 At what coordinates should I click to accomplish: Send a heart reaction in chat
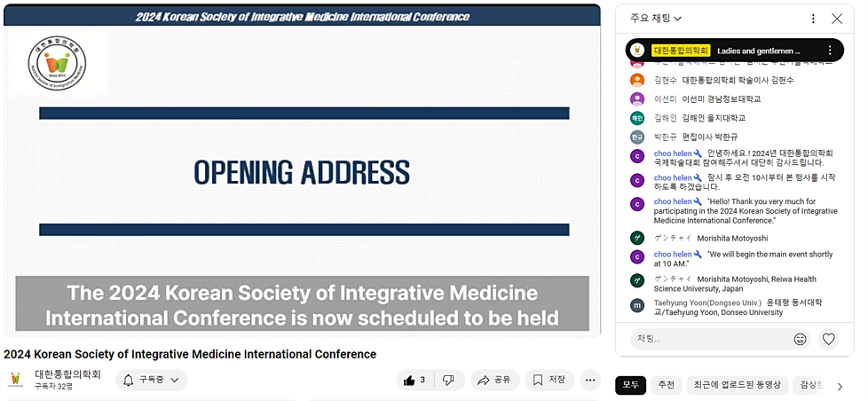(829, 339)
